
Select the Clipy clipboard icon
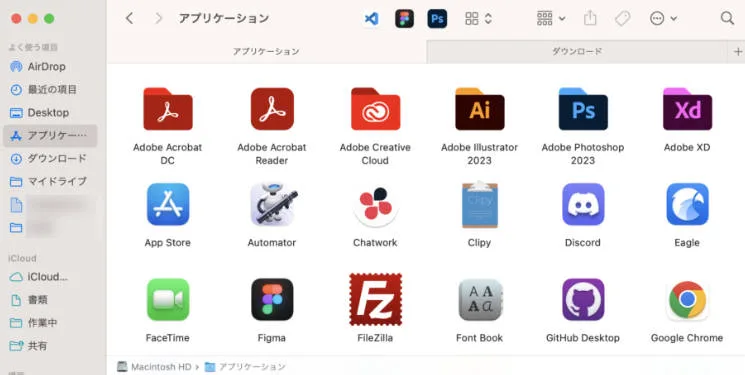[x=479, y=204]
